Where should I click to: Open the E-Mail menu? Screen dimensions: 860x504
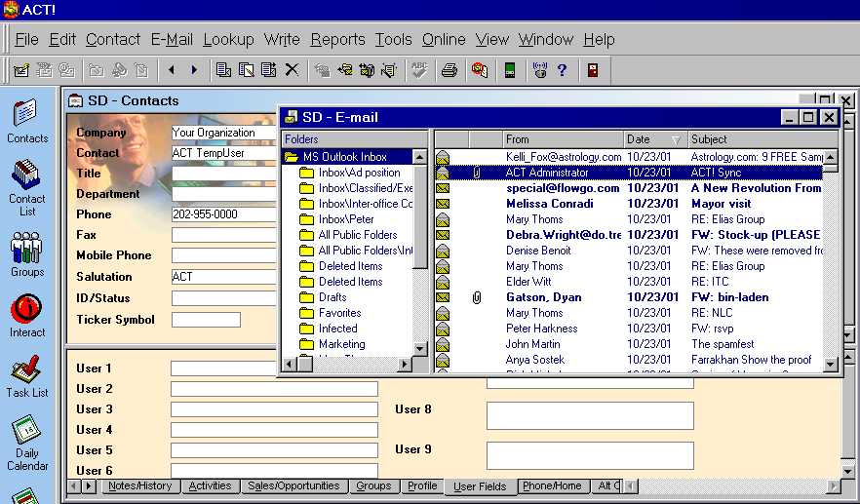(x=172, y=40)
